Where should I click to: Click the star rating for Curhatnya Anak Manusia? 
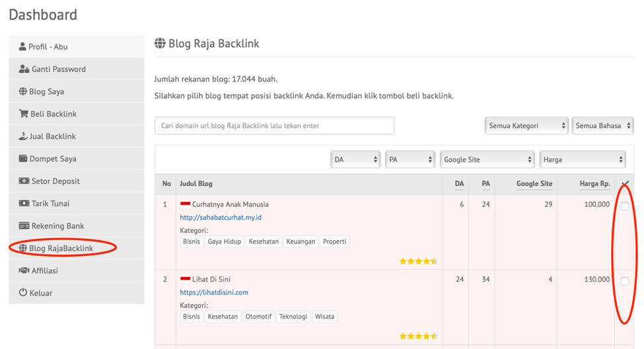[418, 261]
